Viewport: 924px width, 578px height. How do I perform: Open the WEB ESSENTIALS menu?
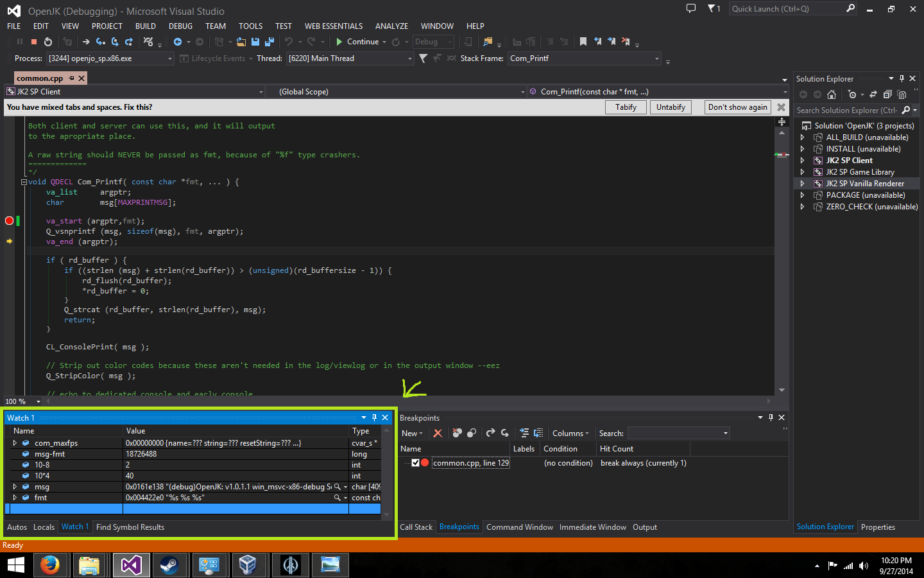[x=334, y=26]
